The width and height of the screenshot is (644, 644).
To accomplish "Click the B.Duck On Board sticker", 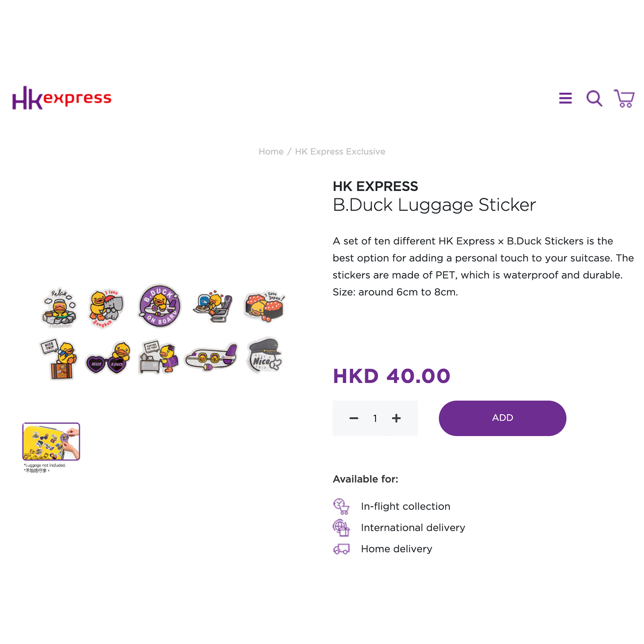I will coord(160,305).
